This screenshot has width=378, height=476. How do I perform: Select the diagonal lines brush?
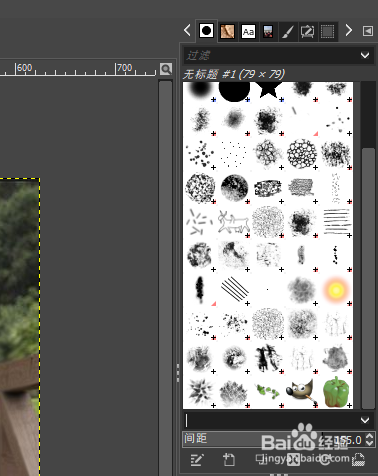(x=234, y=290)
